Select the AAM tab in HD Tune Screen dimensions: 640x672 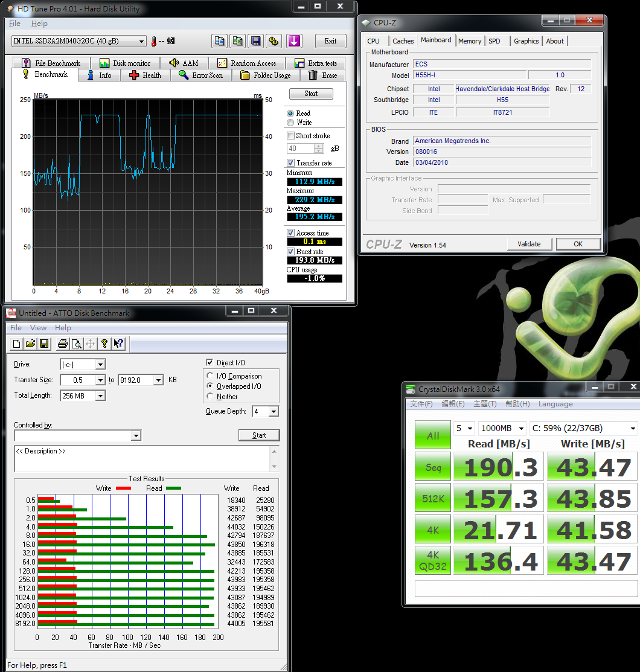(x=185, y=62)
